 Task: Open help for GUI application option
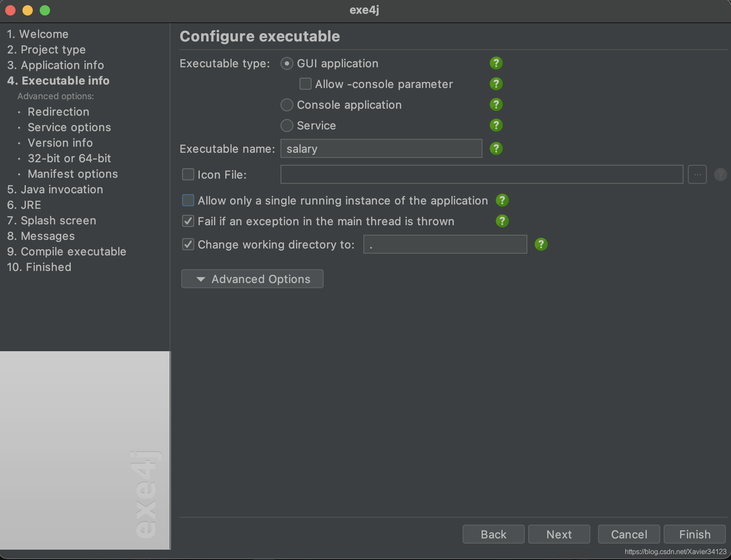tap(496, 63)
